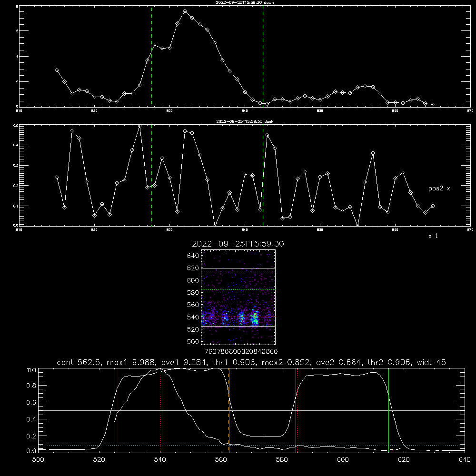This screenshot has width=476, height=476.
Task: Click the "11.0" y-axis label of bottom plot
Action: click(31, 370)
